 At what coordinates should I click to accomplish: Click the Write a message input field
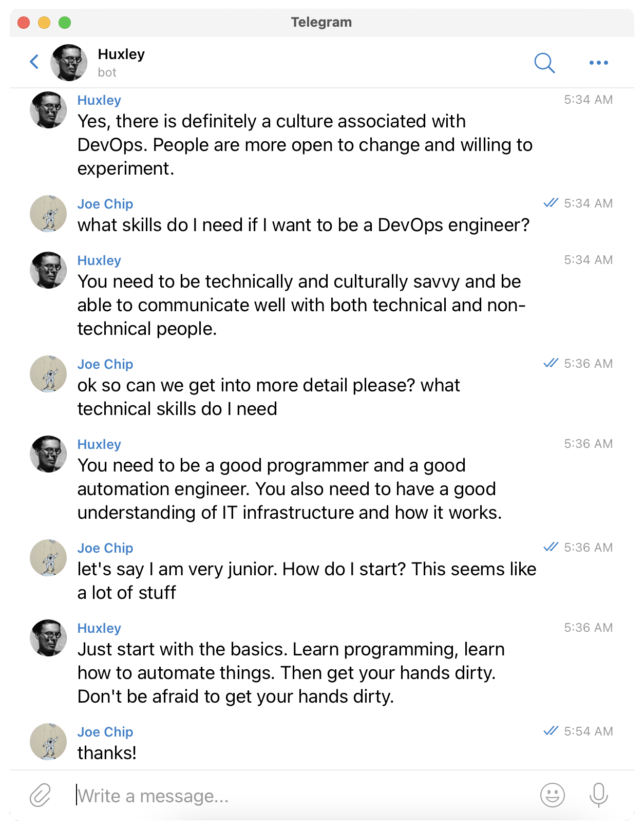pos(303,796)
